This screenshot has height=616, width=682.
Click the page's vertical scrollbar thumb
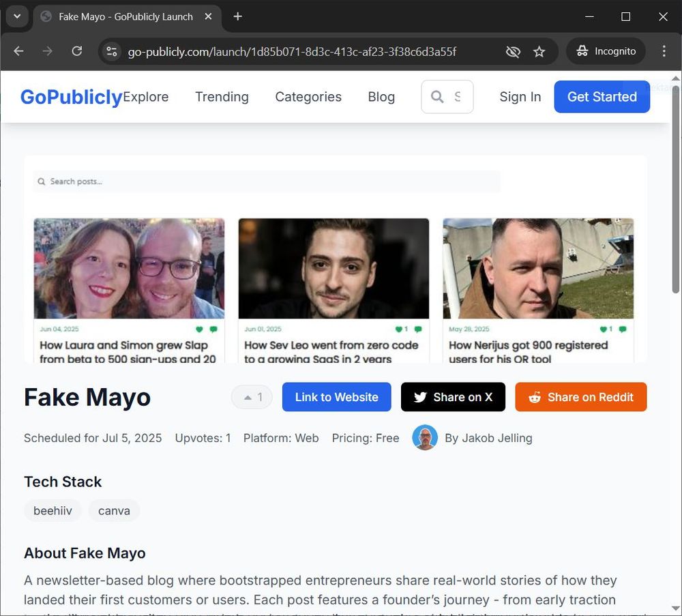(675, 189)
